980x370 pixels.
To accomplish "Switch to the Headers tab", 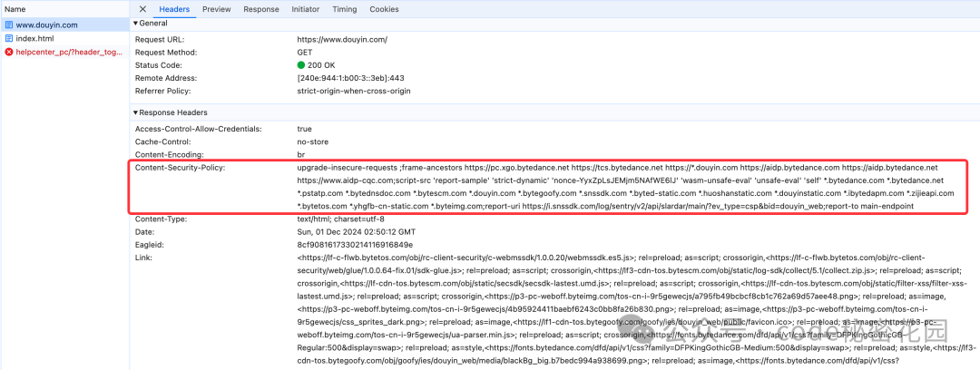I will 174,9.
